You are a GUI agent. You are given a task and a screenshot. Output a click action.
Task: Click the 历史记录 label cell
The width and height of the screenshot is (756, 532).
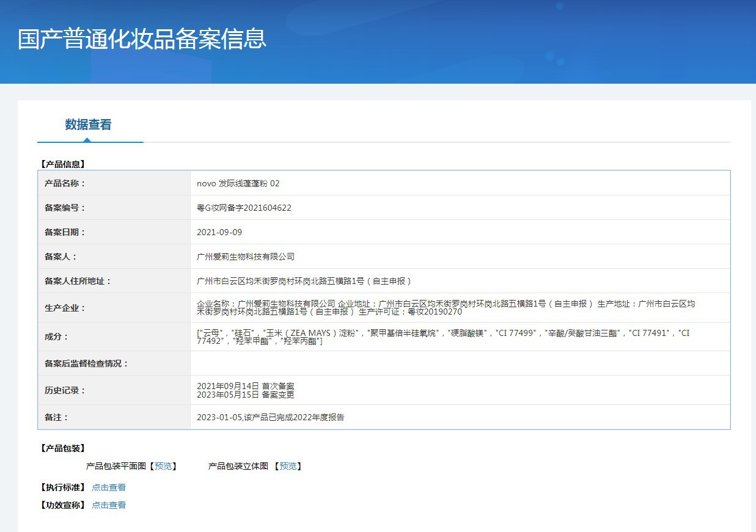pos(114,390)
